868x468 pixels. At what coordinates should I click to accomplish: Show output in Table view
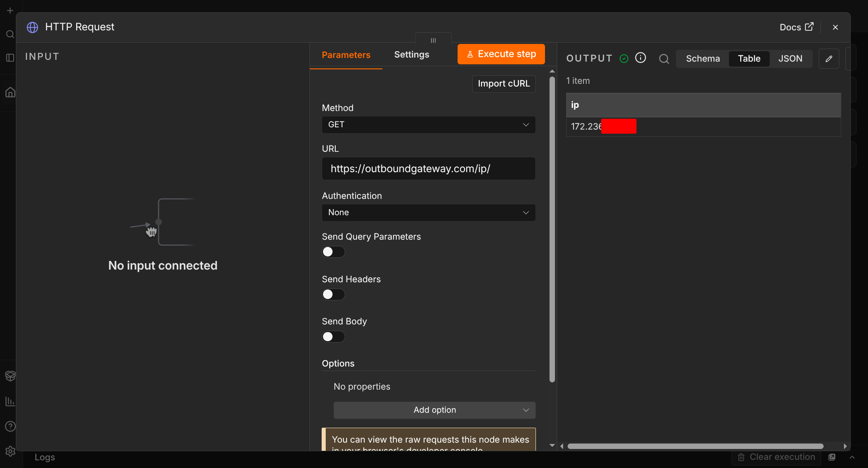749,58
